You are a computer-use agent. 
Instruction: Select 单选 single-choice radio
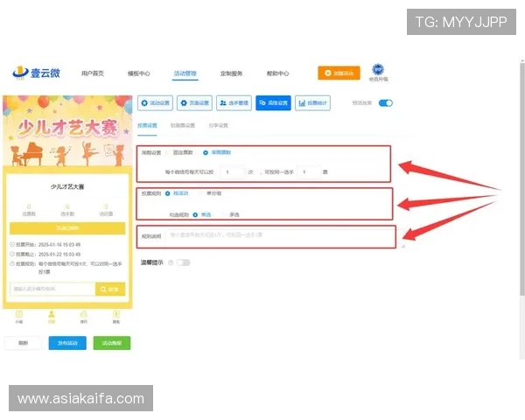tap(202, 214)
